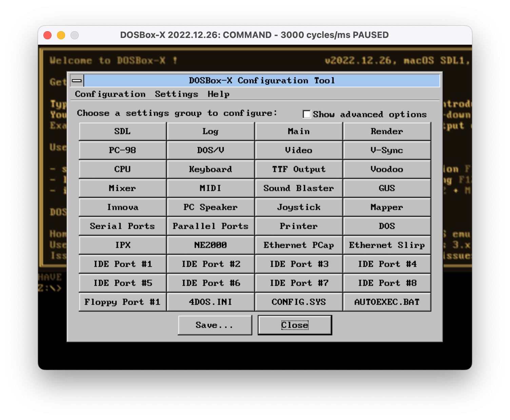The height and width of the screenshot is (420, 510).
Task: Open Mixer settings group
Action: pos(122,188)
